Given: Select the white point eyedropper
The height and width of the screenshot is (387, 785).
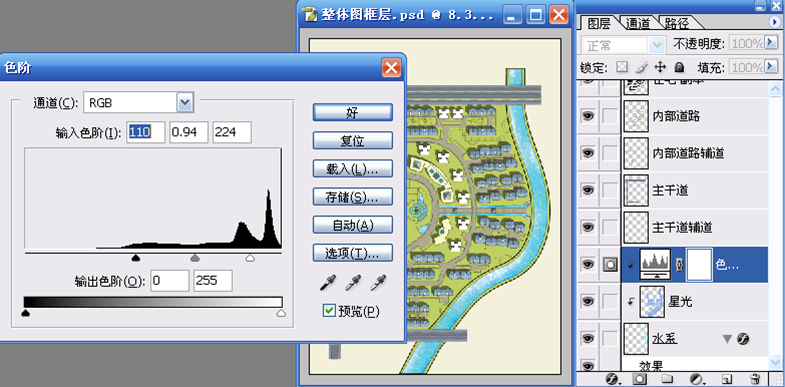Looking at the screenshot, I should [378, 283].
